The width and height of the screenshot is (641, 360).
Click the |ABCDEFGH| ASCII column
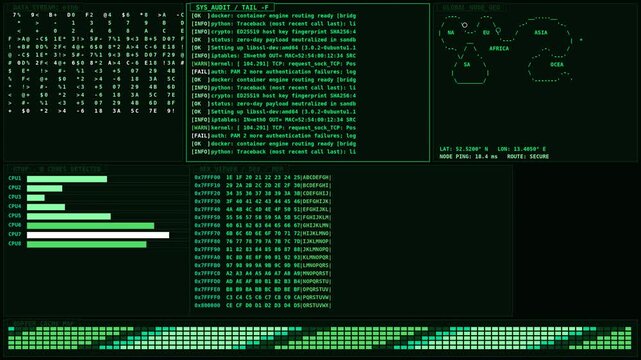[x=316, y=177]
